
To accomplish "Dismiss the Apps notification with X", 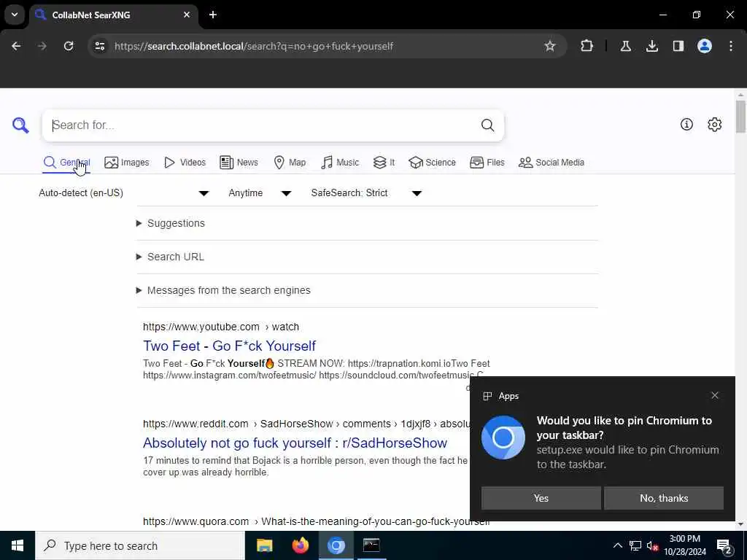I will point(715,395).
